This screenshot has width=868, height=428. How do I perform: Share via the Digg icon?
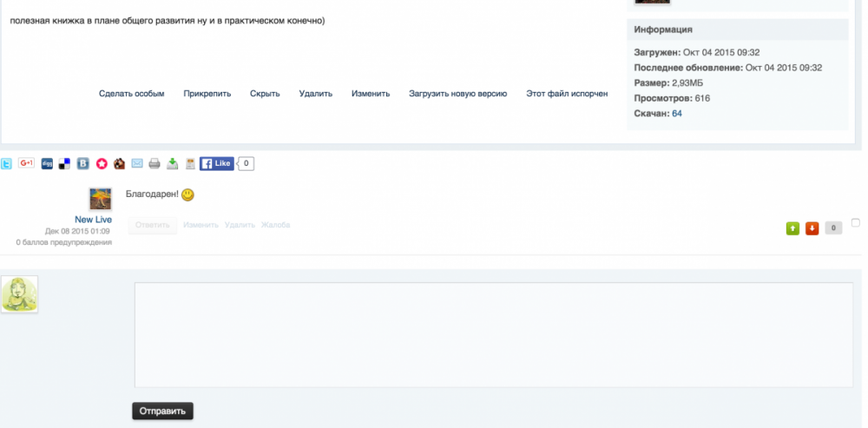tap(47, 163)
